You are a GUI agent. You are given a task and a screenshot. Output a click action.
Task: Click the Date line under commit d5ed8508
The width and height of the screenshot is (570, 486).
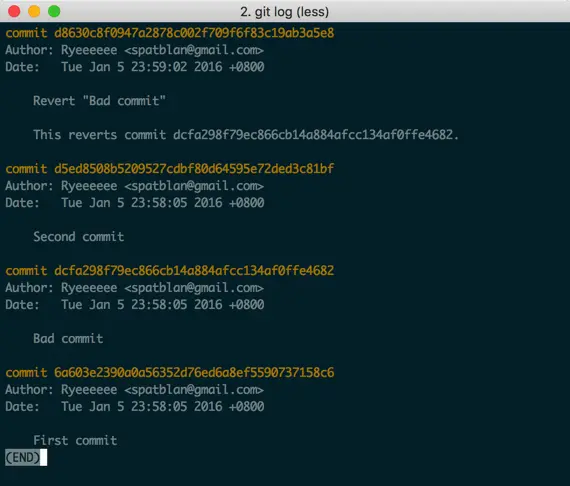point(135,203)
